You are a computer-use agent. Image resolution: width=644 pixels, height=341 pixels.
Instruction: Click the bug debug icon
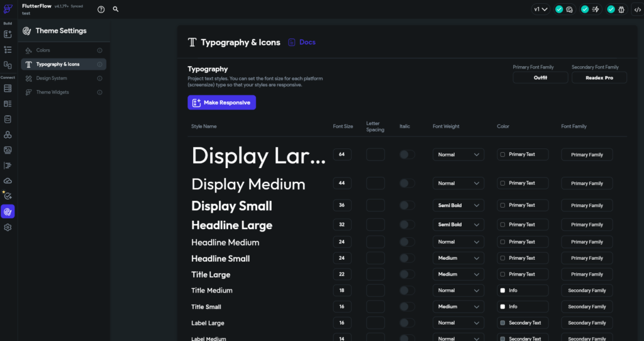pyautogui.click(x=621, y=9)
